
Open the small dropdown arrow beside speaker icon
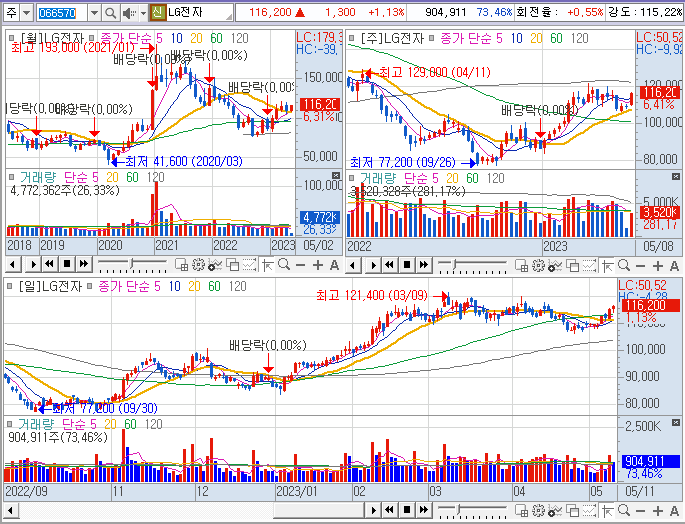click(x=143, y=13)
